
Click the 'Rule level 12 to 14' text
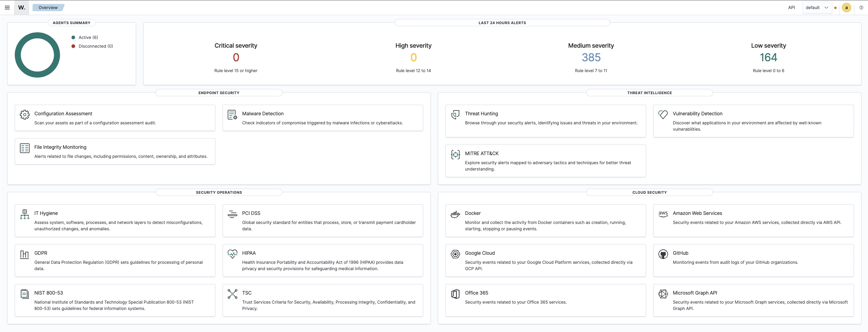coord(413,70)
